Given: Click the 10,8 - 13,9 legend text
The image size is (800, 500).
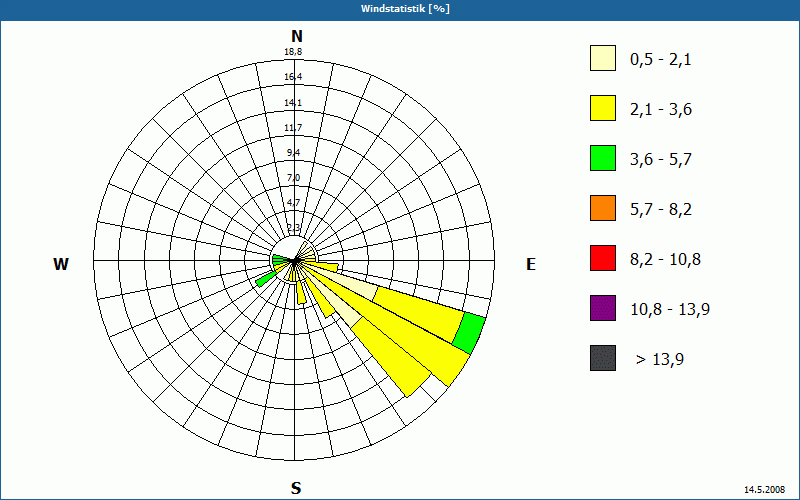Looking at the screenshot, I should tap(670, 310).
